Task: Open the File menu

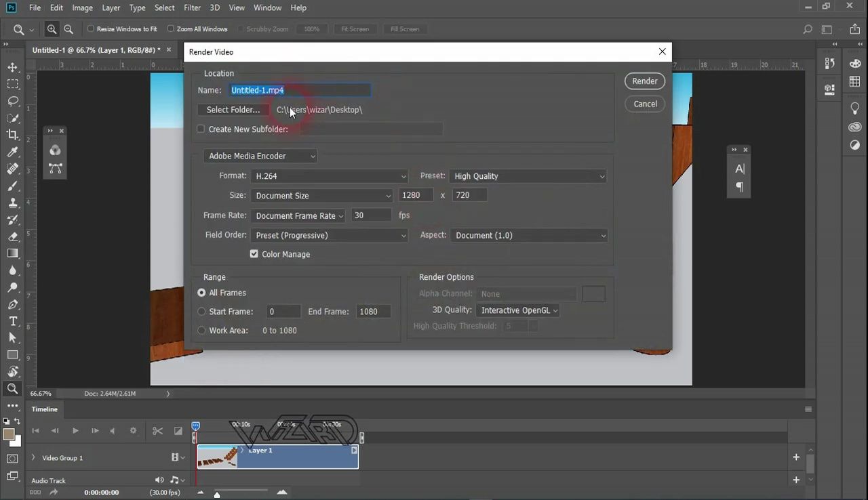Action: 35,7
